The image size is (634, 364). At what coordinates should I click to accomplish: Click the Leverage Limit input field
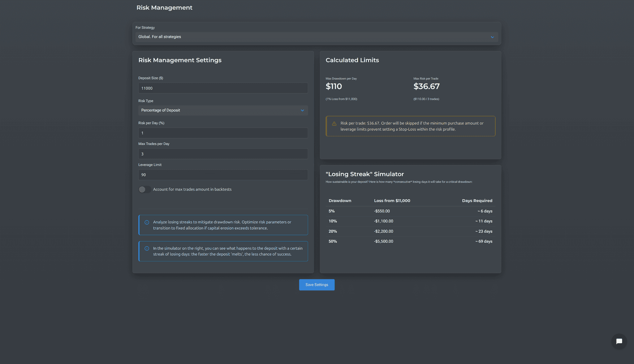pyautogui.click(x=223, y=175)
